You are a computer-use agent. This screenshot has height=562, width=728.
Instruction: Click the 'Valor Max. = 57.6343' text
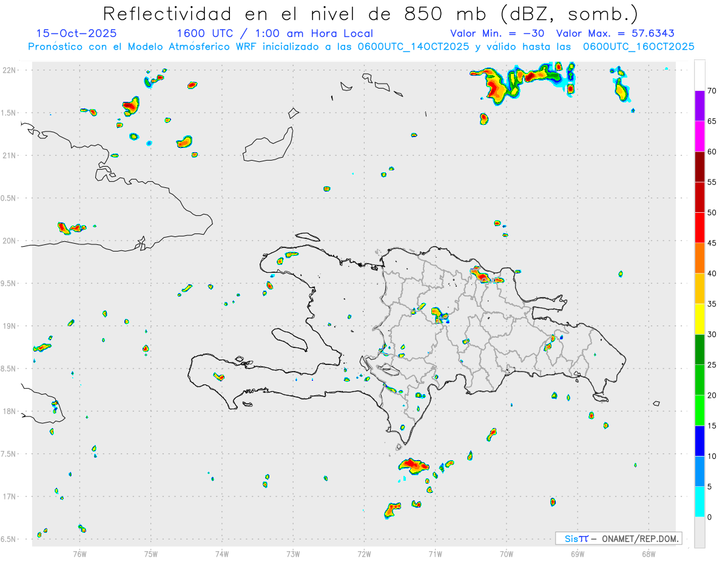615,33
